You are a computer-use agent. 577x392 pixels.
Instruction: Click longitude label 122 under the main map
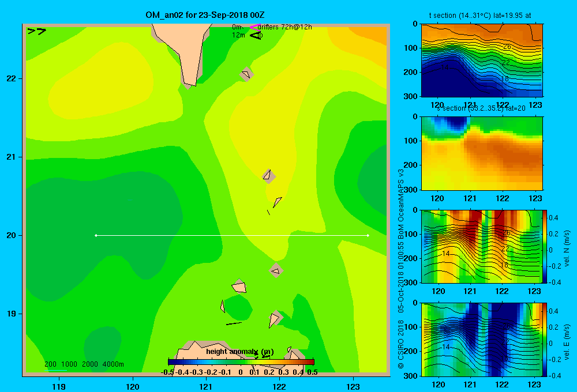point(279,386)
